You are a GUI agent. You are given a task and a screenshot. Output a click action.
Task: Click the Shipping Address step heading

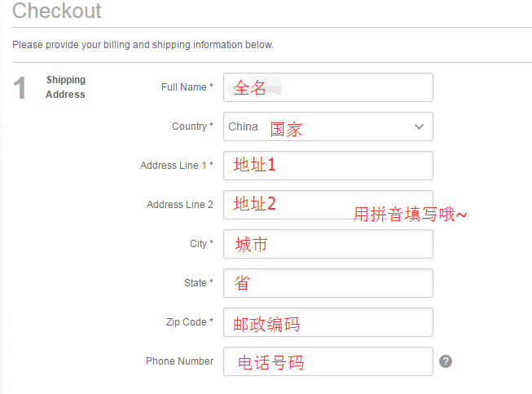pyautogui.click(x=66, y=87)
